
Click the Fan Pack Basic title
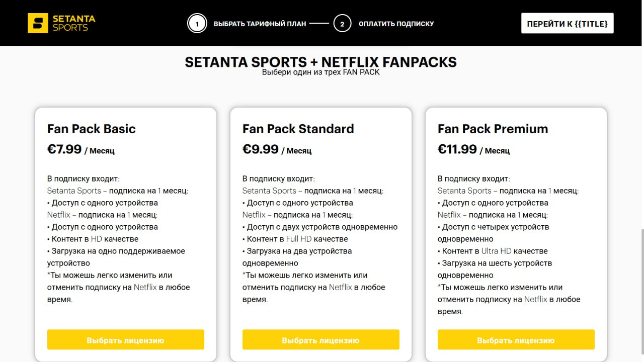[x=92, y=129]
